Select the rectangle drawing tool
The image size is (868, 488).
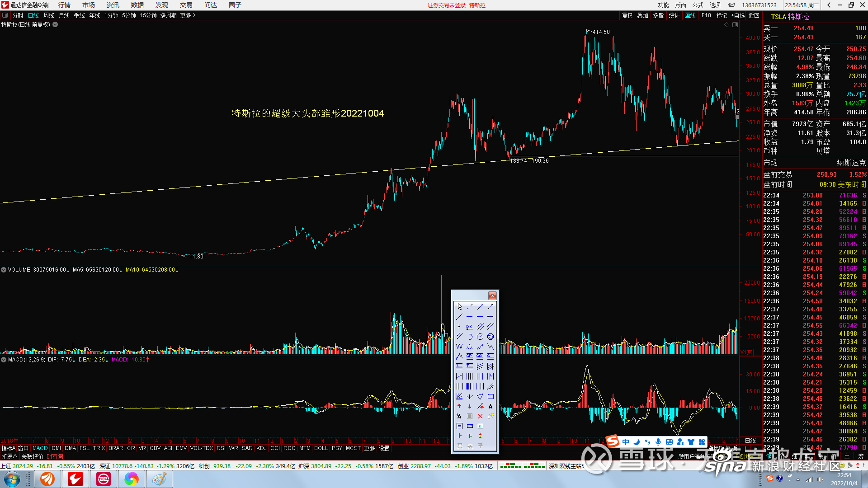click(491, 396)
